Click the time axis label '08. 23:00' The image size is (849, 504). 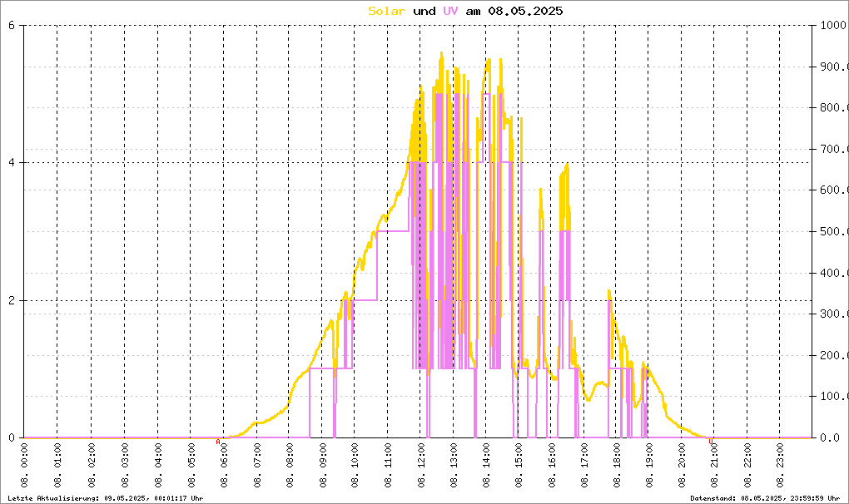pyautogui.click(x=780, y=465)
